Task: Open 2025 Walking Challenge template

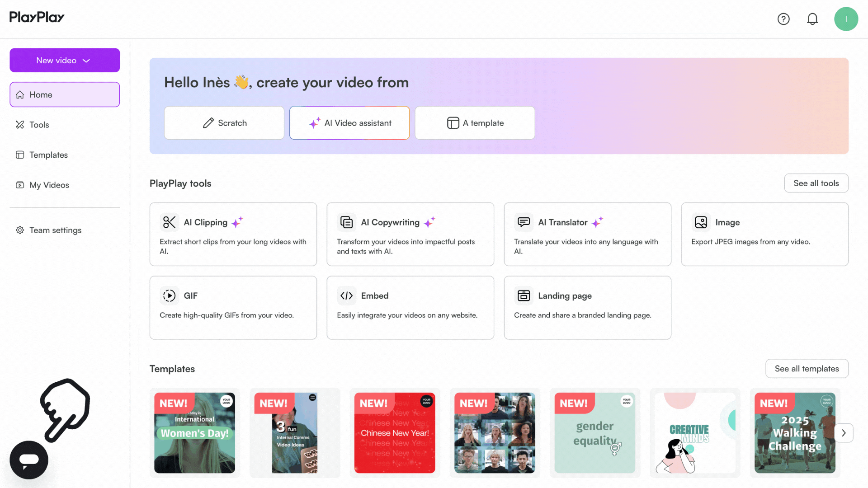Action: 795,433
